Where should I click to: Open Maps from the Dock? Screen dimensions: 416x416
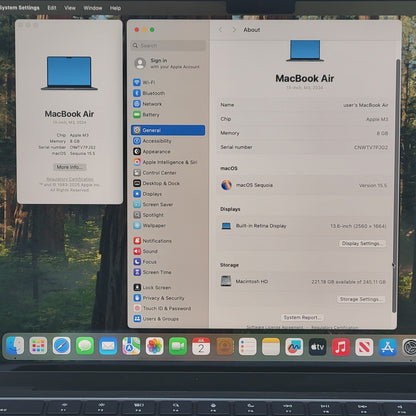pyautogui.click(x=131, y=346)
